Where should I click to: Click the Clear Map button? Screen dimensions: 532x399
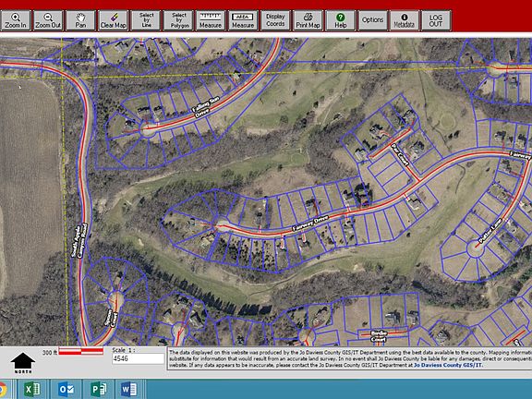[x=114, y=20]
